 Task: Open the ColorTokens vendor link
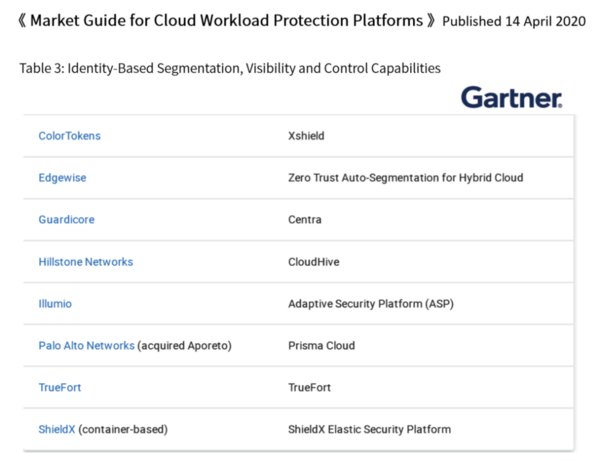(x=69, y=136)
